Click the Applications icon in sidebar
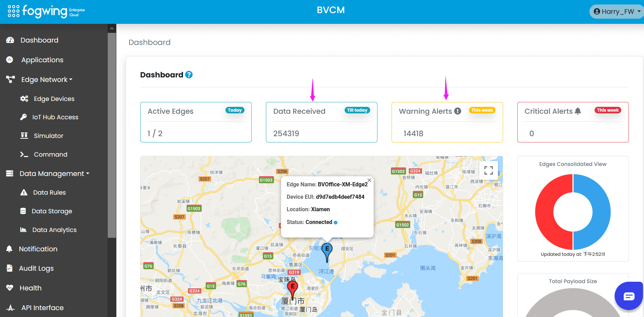This screenshot has width=644, height=317. click(10, 59)
